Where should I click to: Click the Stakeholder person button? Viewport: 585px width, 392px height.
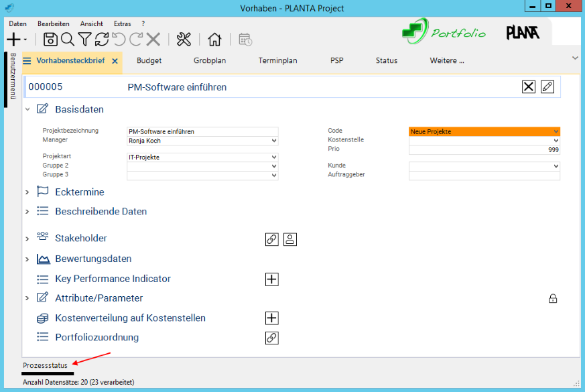(290, 239)
